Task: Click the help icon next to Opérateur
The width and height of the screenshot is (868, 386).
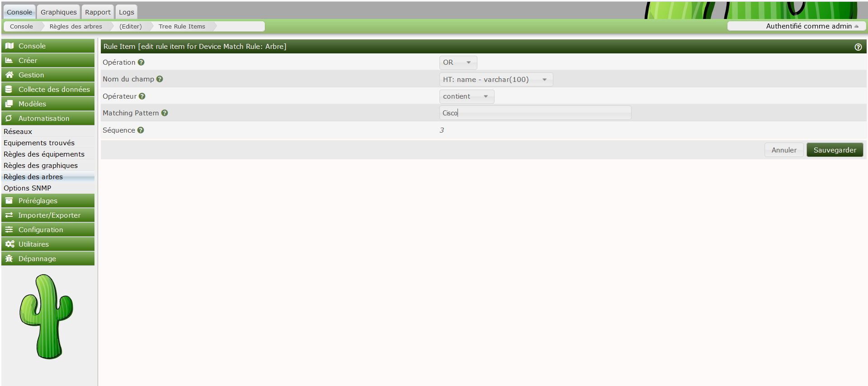Action: coord(142,96)
